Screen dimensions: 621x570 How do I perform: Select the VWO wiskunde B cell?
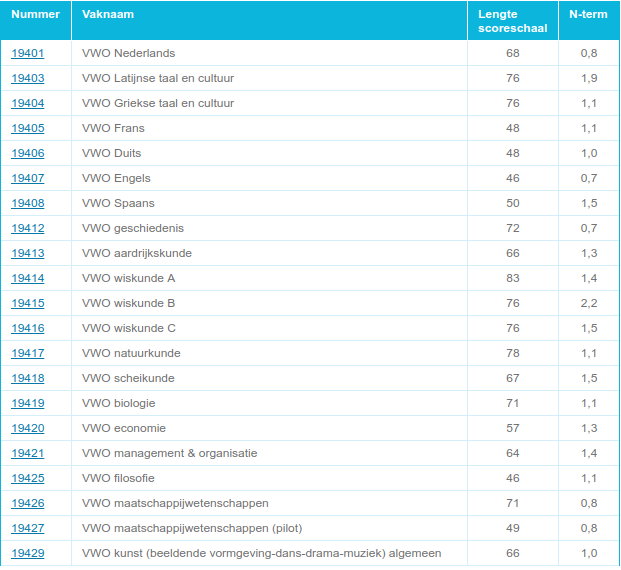pos(269,303)
